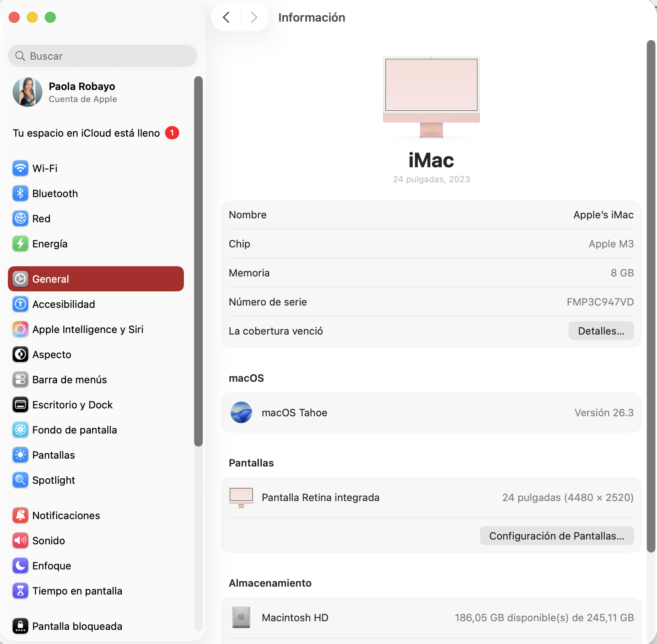Click the Notificaciones bell icon
The height and width of the screenshot is (644, 657).
coord(20,516)
